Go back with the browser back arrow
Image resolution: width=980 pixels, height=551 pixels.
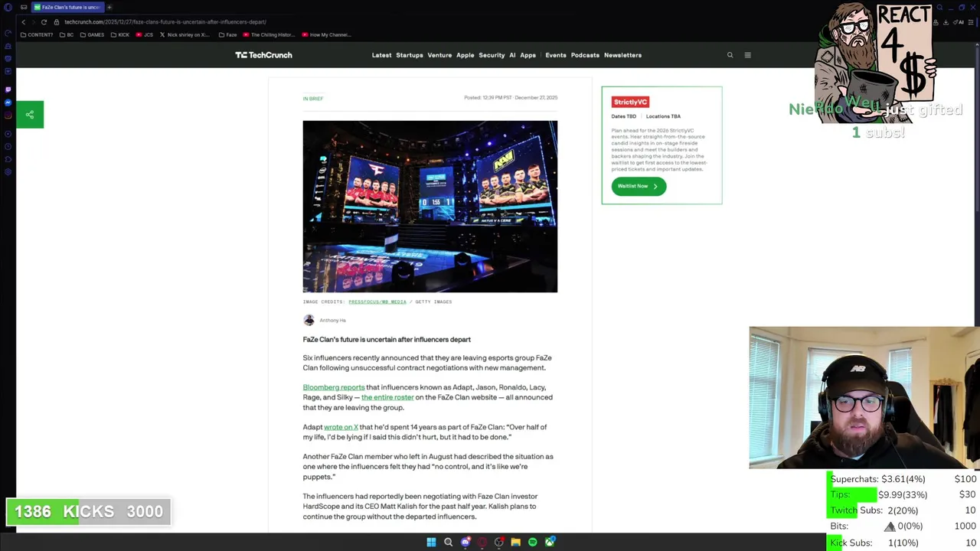(24, 22)
